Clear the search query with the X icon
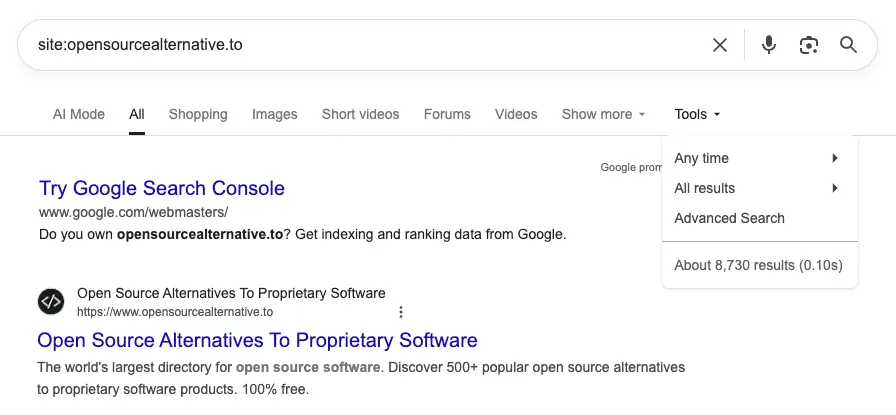This screenshot has width=896, height=415. tap(719, 45)
